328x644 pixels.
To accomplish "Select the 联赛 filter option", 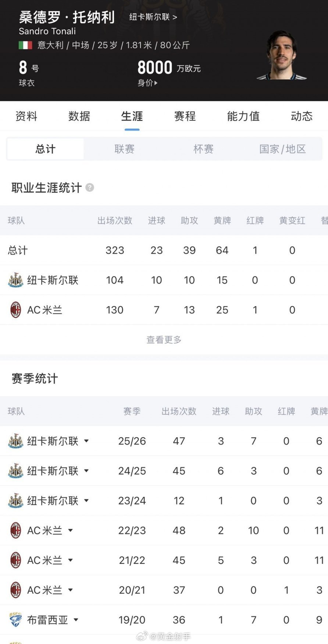I will coord(124,148).
